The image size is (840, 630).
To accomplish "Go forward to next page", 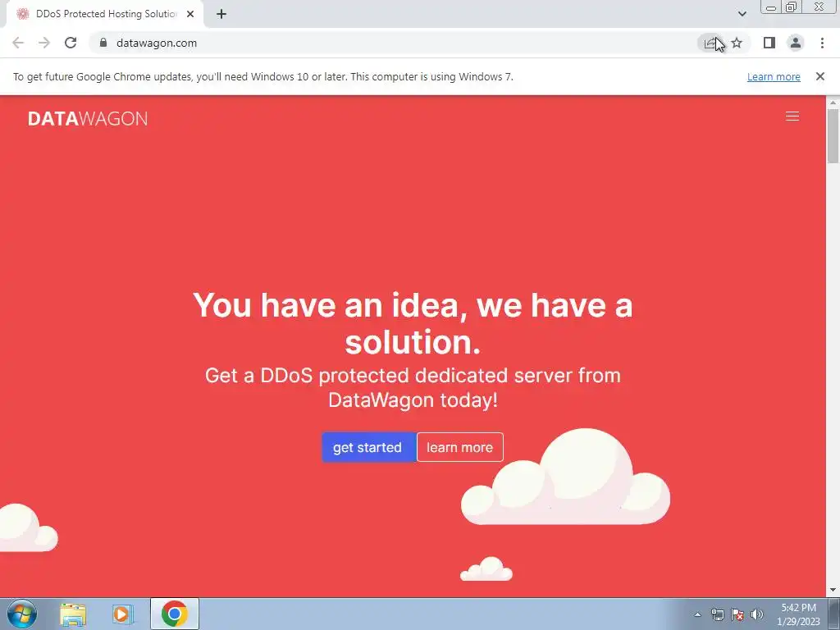I will (x=44, y=43).
